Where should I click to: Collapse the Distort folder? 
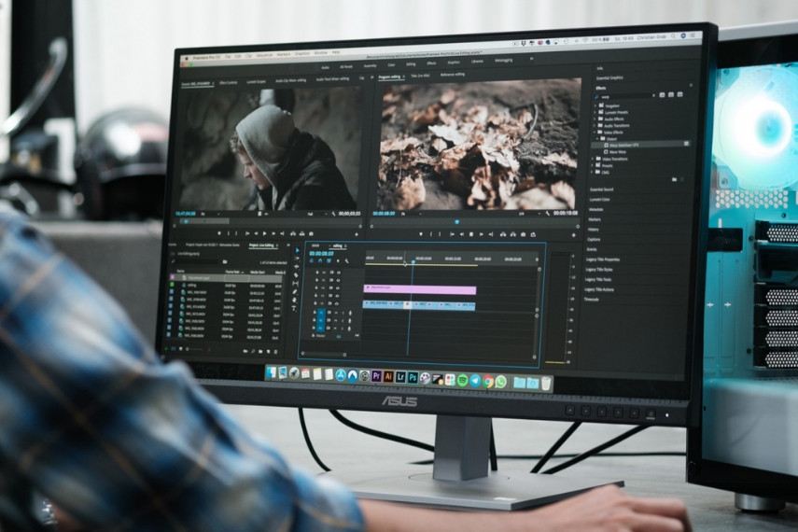(597, 138)
